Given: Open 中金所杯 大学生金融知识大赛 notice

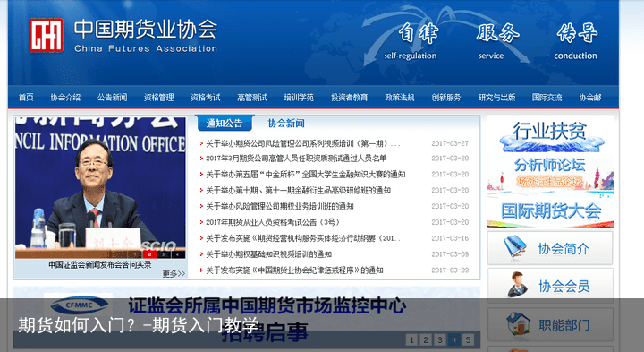Looking at the screenshot, I should [x=305, y=175].
